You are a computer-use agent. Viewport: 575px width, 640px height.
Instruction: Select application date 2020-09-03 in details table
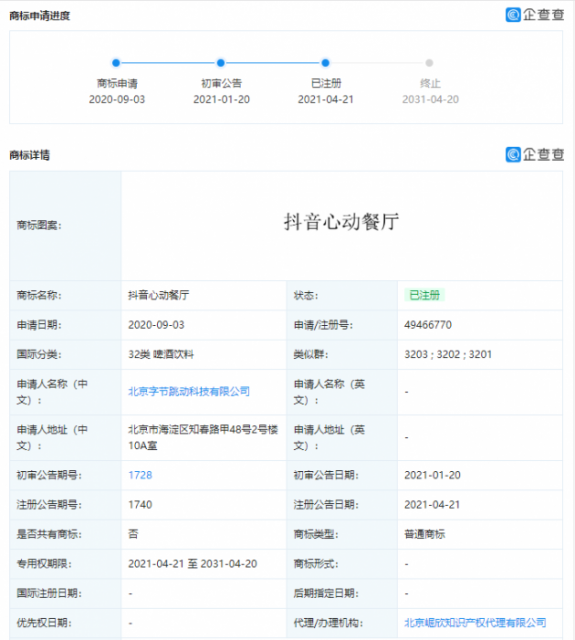(156, 325)
